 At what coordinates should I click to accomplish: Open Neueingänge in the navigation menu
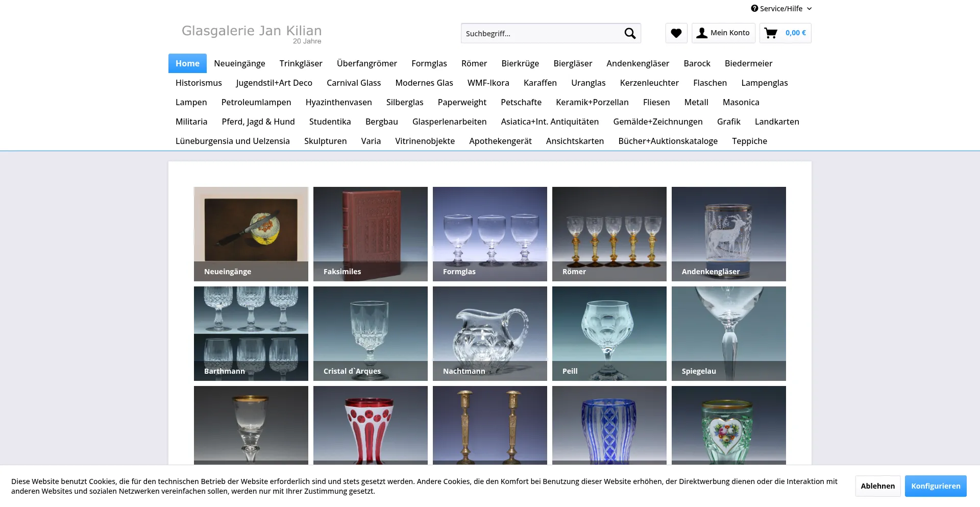click(x=239, y=63)
